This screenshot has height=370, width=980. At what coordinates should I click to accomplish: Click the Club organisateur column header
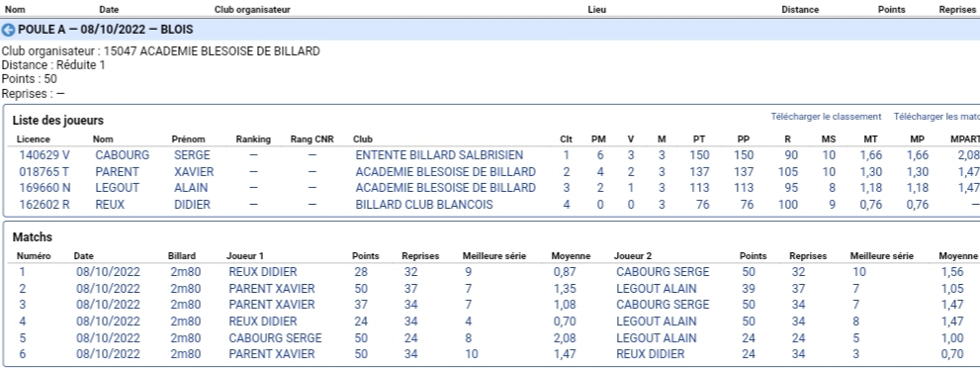(252, 9)
